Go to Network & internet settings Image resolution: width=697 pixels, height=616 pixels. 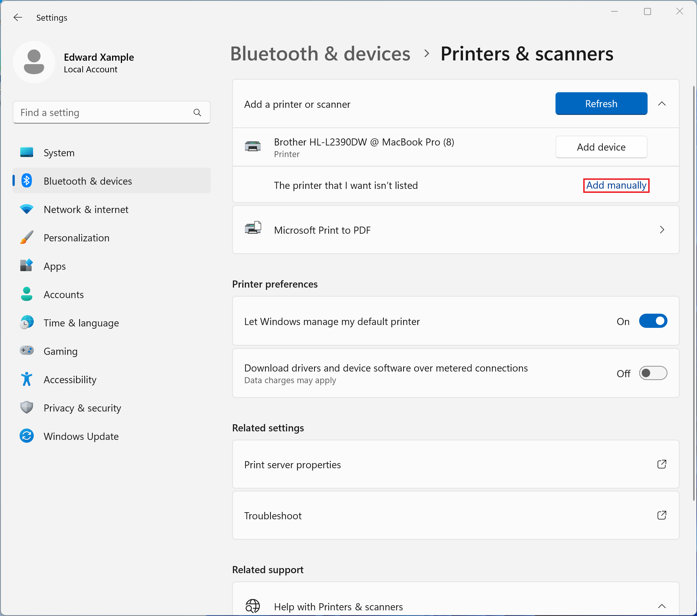pos(111,209)
